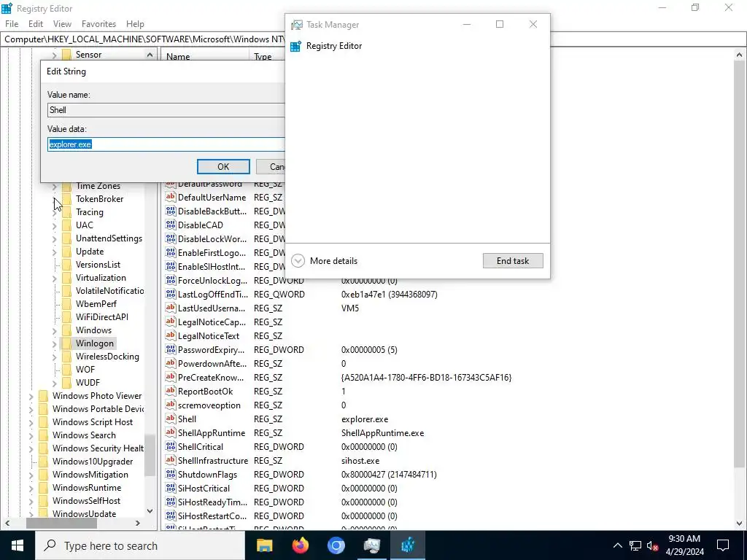Select the WirelessDocking tree item

(x=107, y=357)
